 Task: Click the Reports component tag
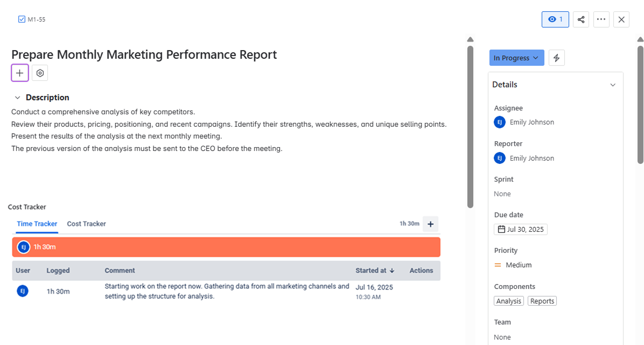pyautogui.click(x=542, y=301)
